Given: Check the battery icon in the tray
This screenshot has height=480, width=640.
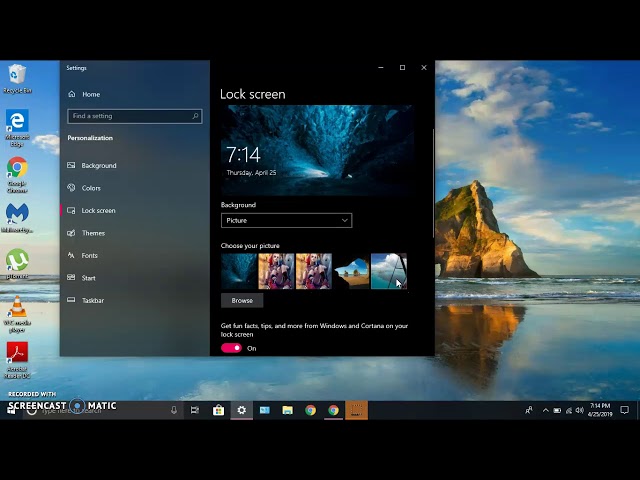Looking at the screenshot, I should (557, 410).
